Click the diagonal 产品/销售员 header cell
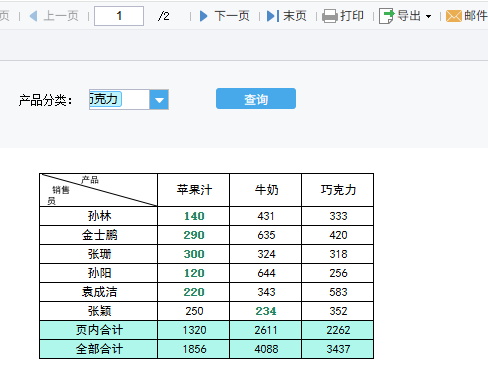Screen dimensions: 488x378 99,190
